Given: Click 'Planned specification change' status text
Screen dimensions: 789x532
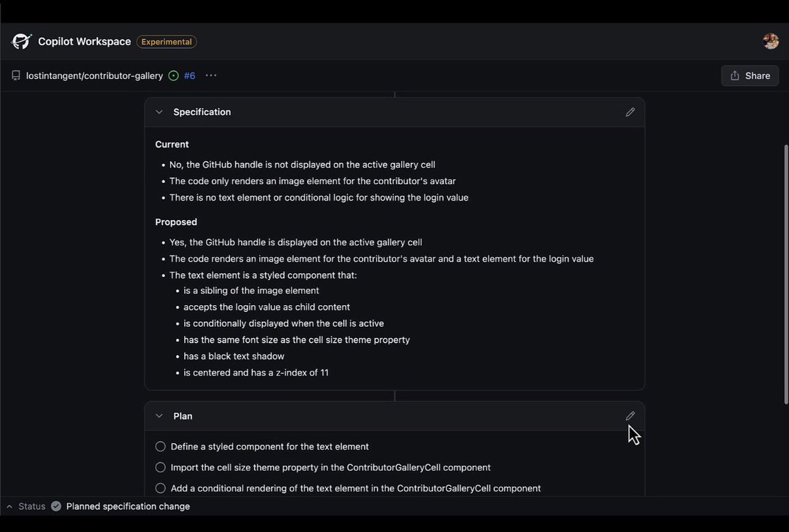Looking at the screenshot, I should (128, 506).
